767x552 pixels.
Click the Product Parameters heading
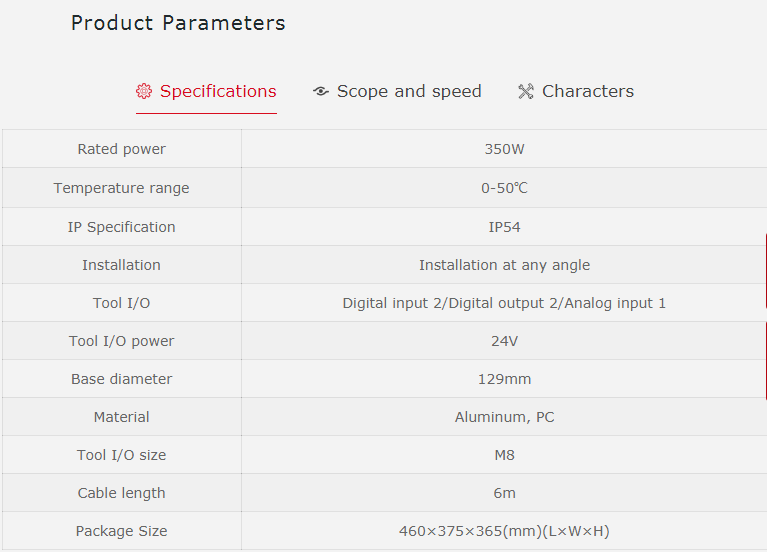[x=178, y=23]
